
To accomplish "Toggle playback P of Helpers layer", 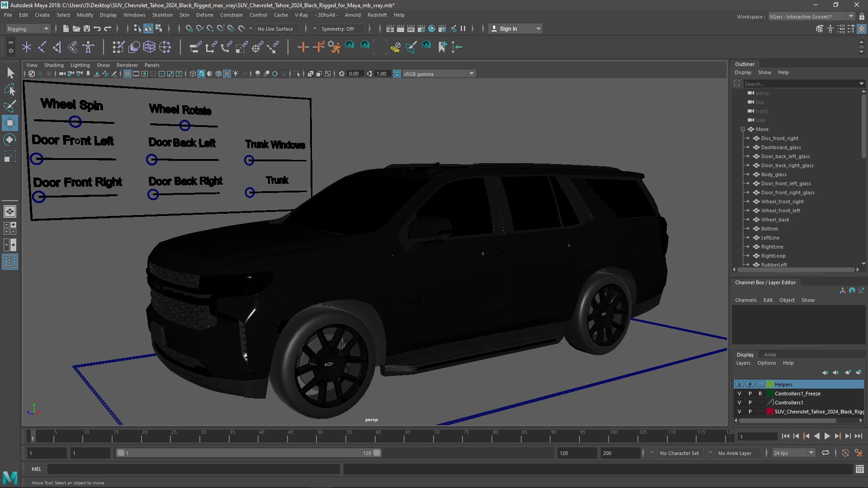I will coord(750,385).
